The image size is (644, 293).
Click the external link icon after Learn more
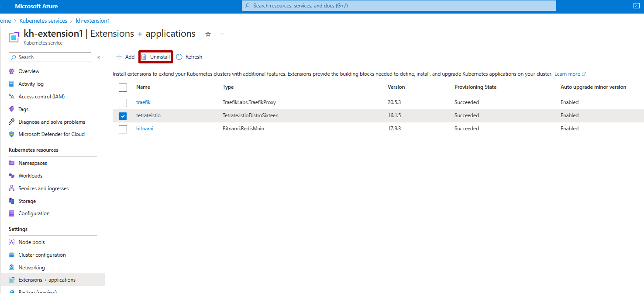tap(584, 74)
